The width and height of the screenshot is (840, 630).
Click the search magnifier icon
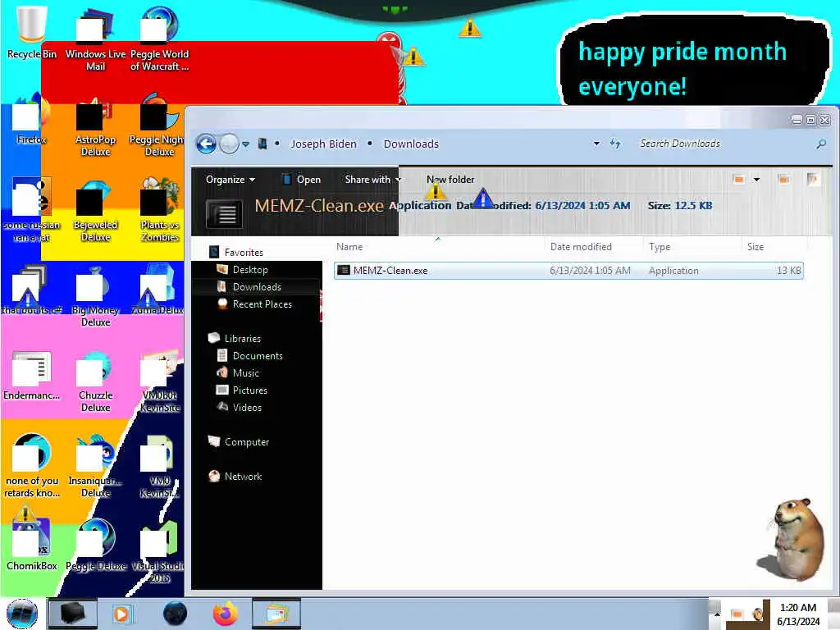[x=820, y=144]
